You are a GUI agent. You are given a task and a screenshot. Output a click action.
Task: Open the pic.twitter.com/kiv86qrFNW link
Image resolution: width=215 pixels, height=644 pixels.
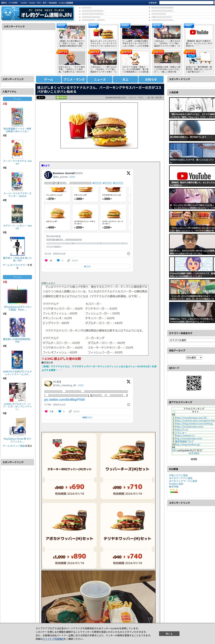coord(64,400)
